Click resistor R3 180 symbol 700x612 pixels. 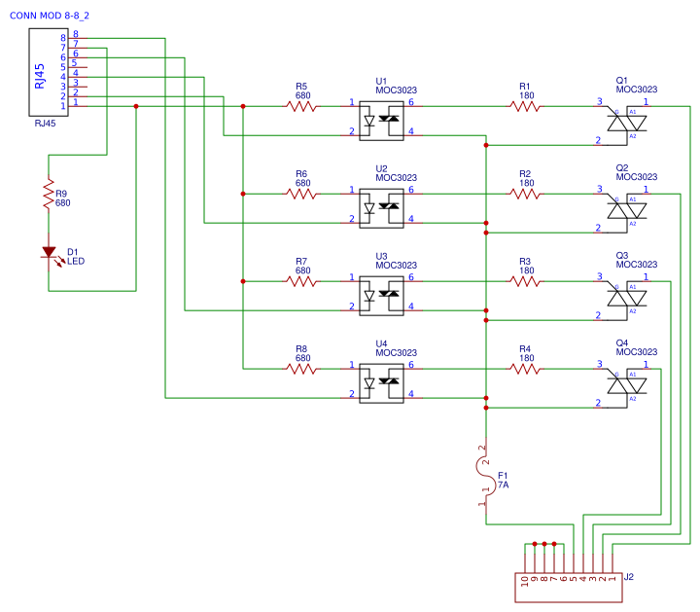pos(525,281)
